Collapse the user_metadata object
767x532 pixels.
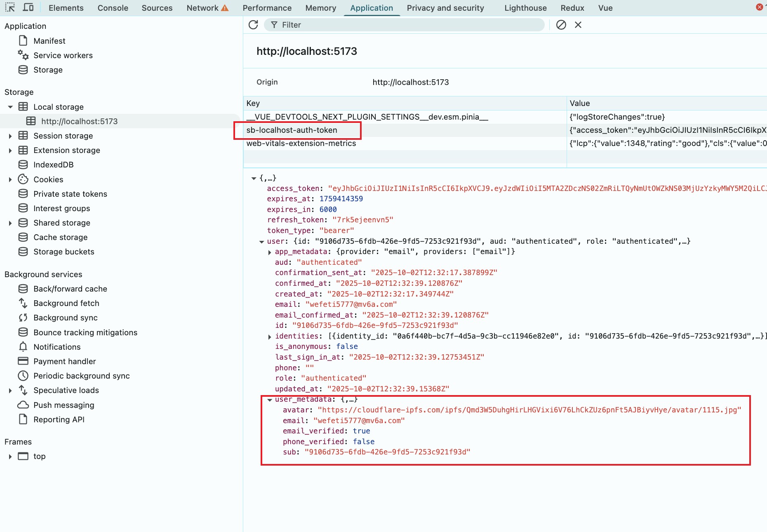click(x=270, y=400)
